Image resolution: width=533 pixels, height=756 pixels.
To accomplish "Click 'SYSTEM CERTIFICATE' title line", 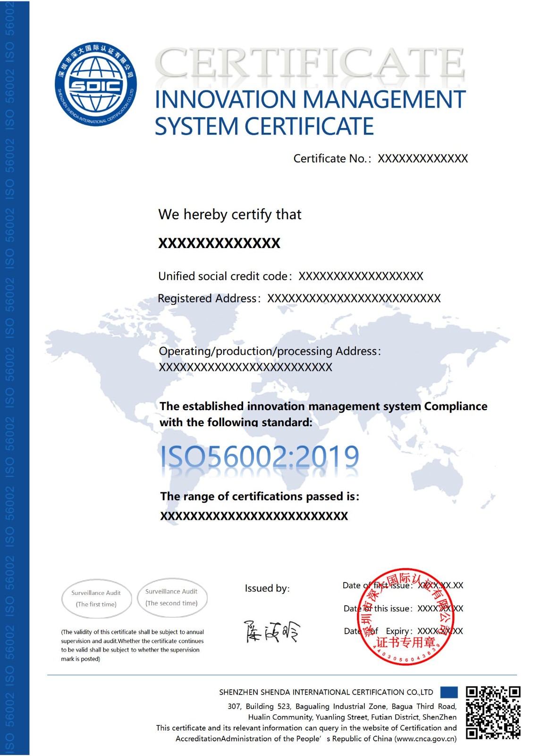I will pyautogui.click(x=264, y=127).
